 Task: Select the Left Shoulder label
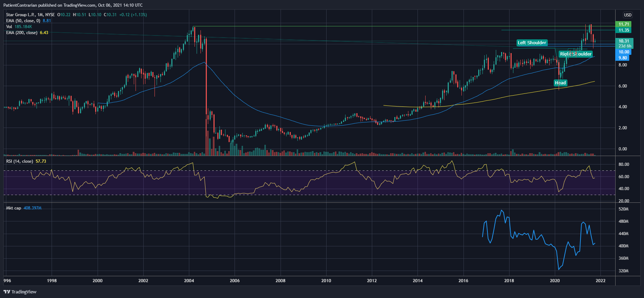[532, 43]
